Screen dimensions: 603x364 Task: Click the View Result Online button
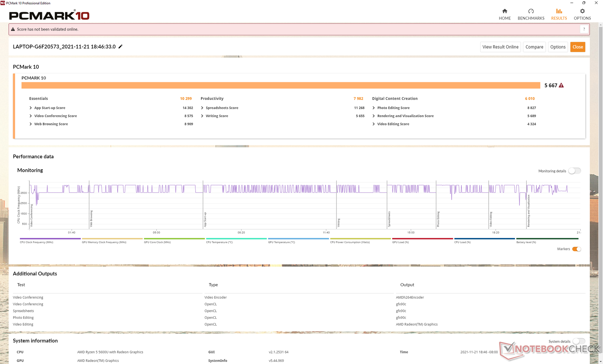point(500,47)
